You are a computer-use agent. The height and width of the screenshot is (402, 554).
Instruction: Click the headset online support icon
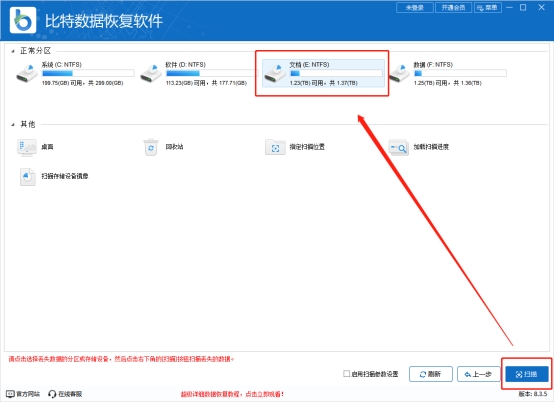pyautogui.click(x=52, y=394)
